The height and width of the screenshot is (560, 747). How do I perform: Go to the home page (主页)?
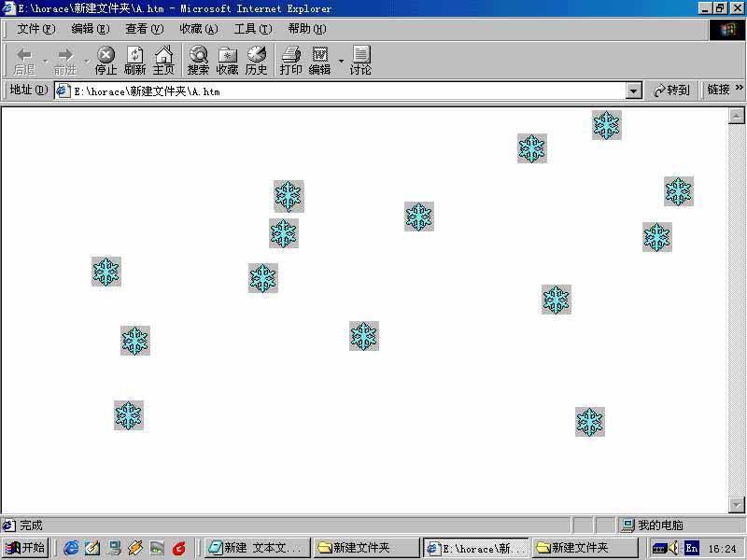tap(163, 61)
